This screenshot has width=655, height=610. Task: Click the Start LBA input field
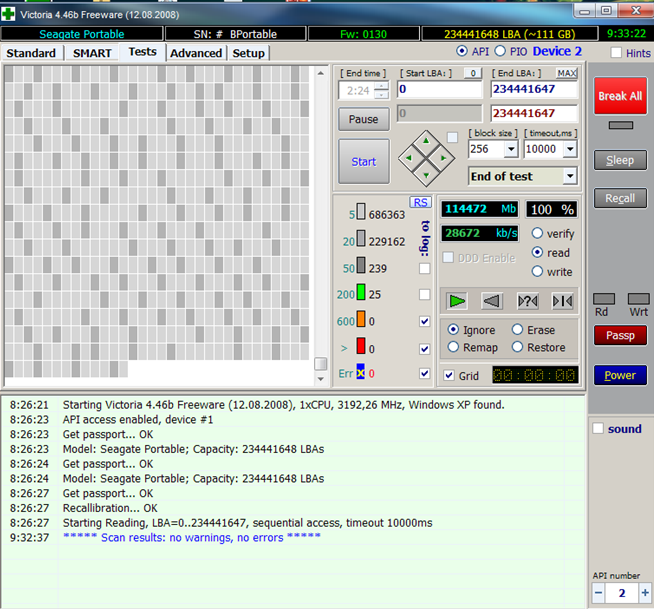(439, 89)
